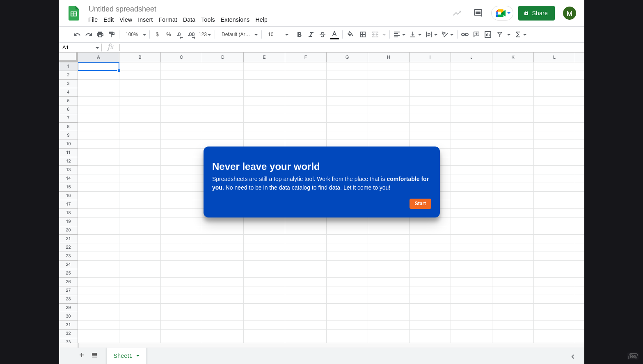Click the Undo icon
Image resolution: width=643 pixels, height=364 pixels.
77,34
